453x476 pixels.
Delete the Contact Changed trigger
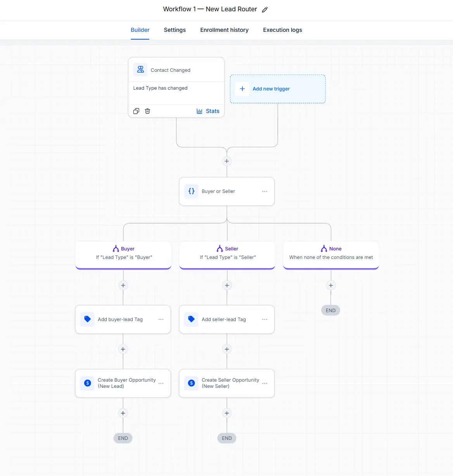pyautogui.click(x=147, y=111)
